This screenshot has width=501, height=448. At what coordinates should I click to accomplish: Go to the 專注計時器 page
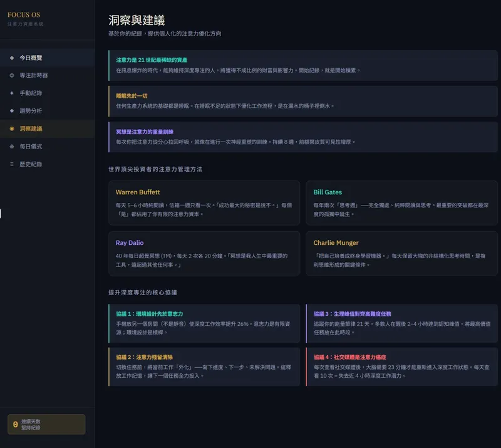tap(48, 75)
